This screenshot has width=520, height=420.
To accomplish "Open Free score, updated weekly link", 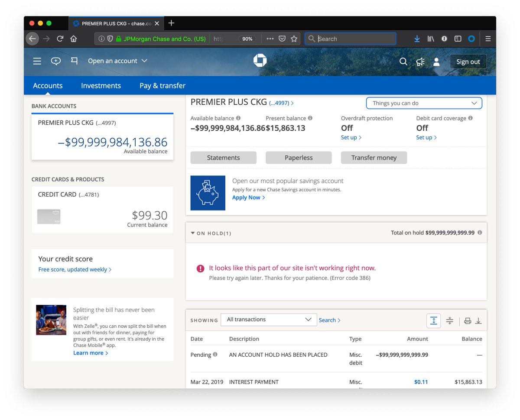I will [x=75, y=269].
